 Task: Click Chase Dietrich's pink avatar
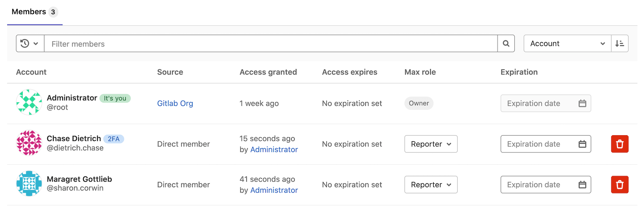[x=29, y=143]
